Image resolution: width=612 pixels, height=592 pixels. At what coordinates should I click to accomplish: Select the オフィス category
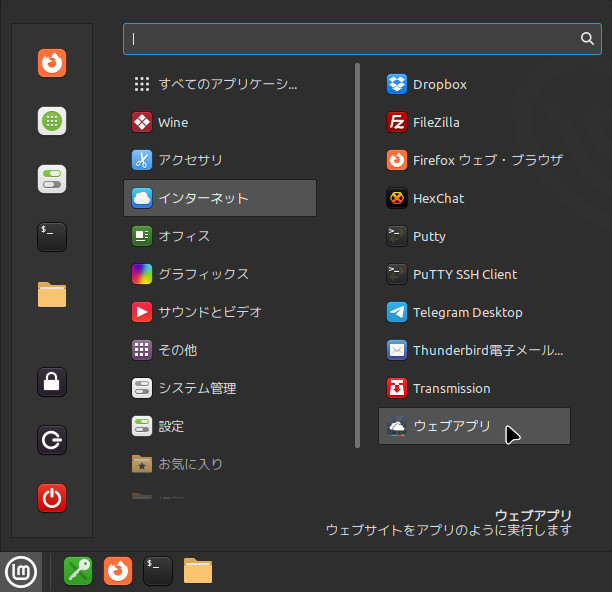click(x=220, y=236)
